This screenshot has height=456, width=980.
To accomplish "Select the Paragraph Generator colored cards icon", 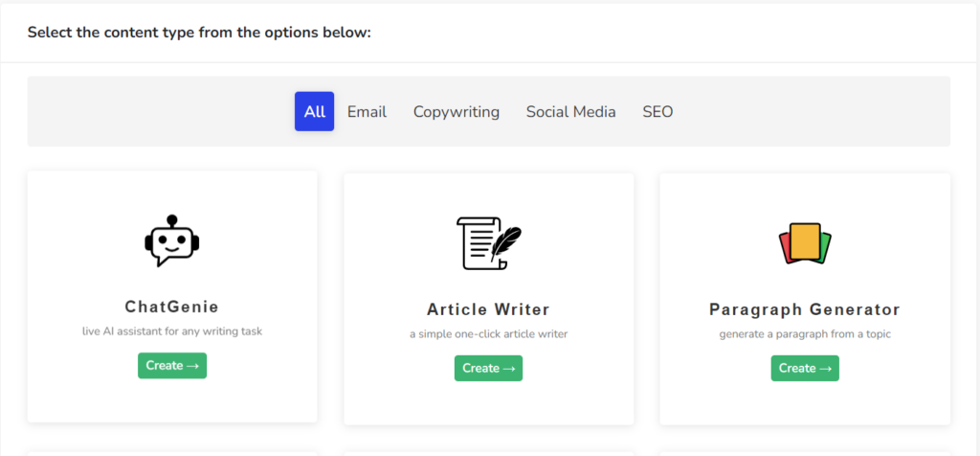I will (804, 243).
